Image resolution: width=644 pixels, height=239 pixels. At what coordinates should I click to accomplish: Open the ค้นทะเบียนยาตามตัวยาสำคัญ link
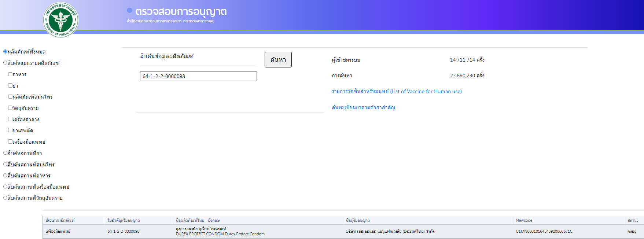(x=363, y=107)
